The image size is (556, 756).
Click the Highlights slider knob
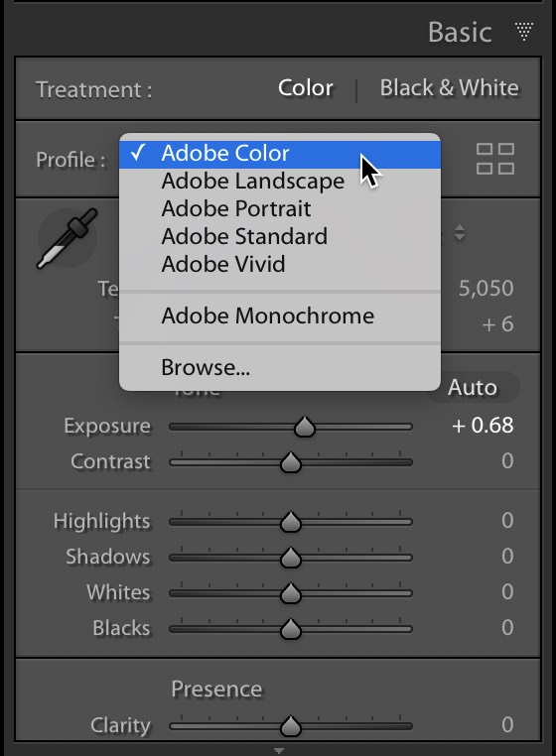[x=291, y=522]
